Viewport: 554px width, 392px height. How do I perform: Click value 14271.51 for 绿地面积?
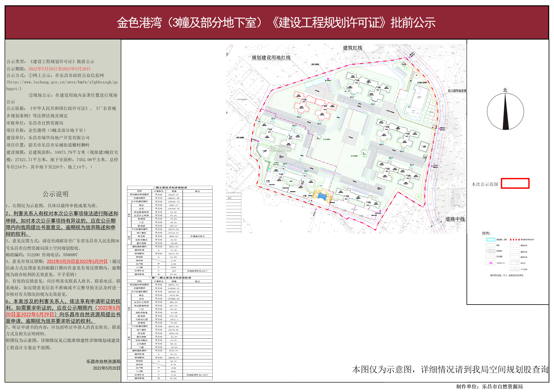174,254
